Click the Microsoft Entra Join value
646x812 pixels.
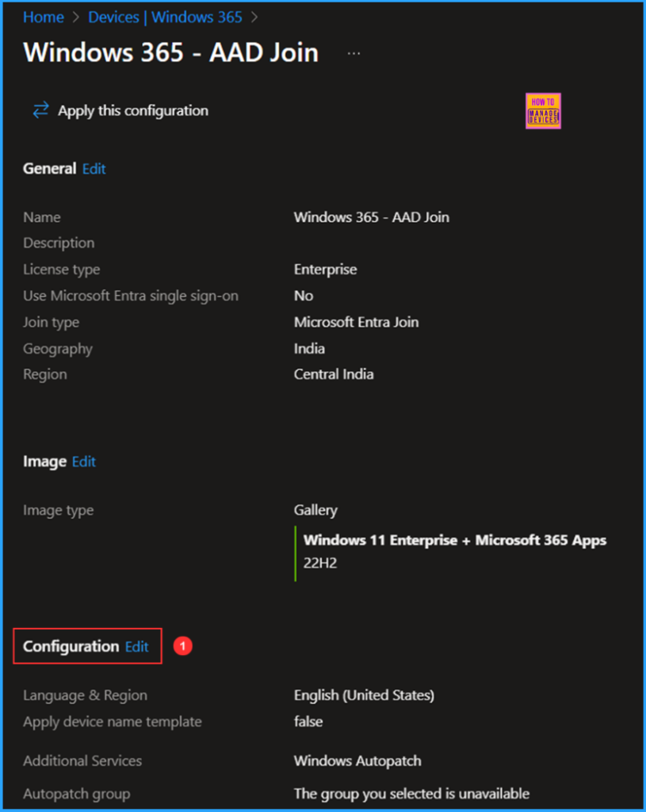tap(356, 322)
